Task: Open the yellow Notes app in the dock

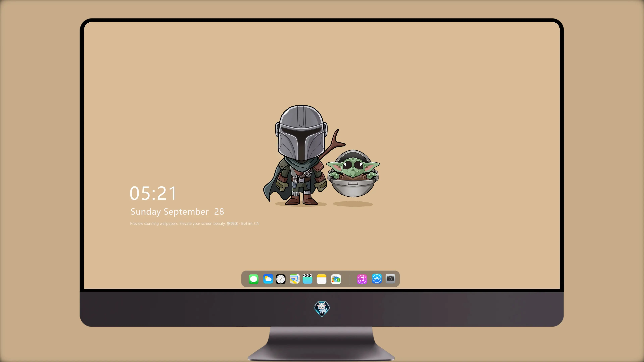Action: [321, 279]
